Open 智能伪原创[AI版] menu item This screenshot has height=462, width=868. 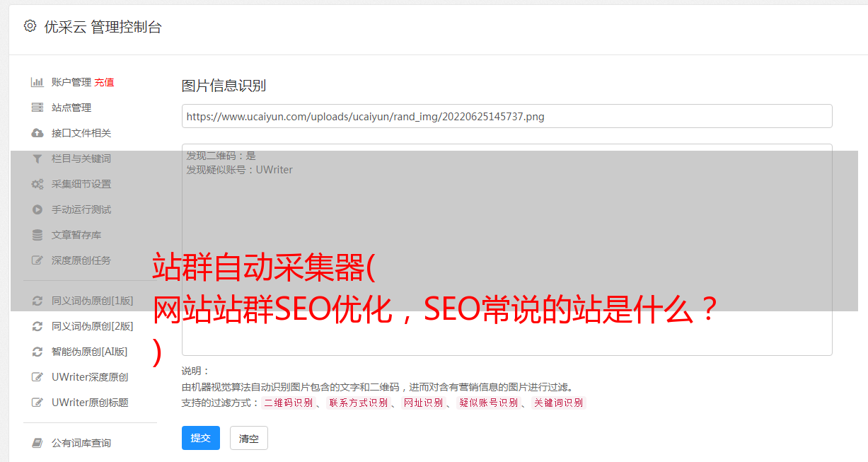click(90, 352)
